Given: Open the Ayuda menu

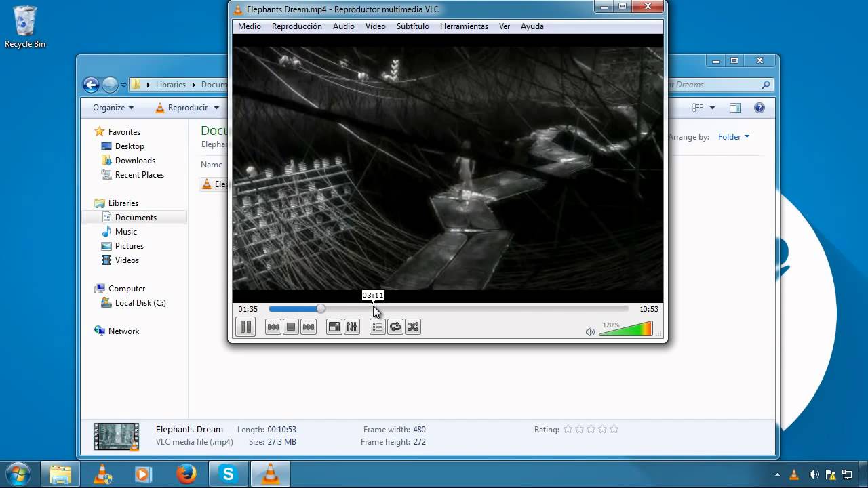Looking at the screenshot, I should 532,26.
